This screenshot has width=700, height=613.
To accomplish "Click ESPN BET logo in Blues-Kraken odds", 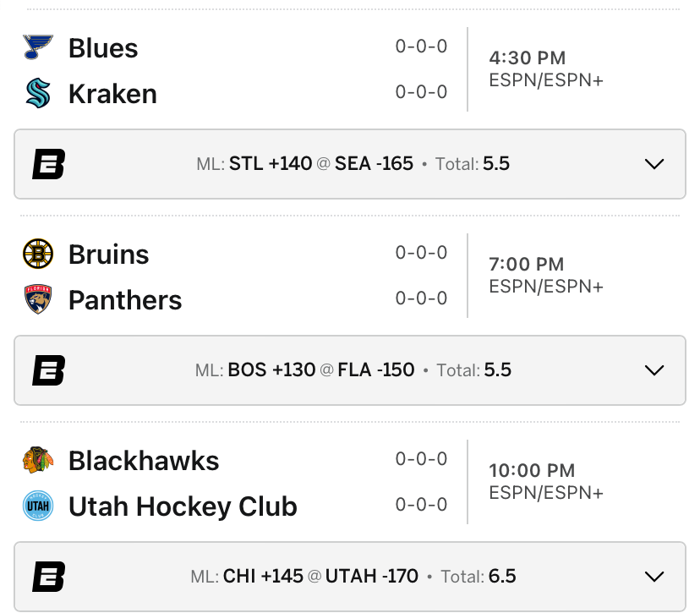I will tap(49, 164).
